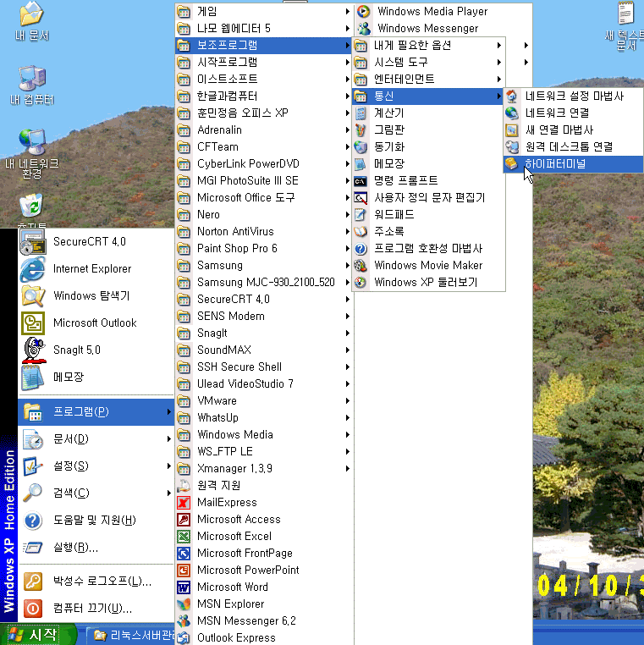Open 명령 프롬프트 icon
This screenshot has width=644, height=645.
tap(361, 181)
